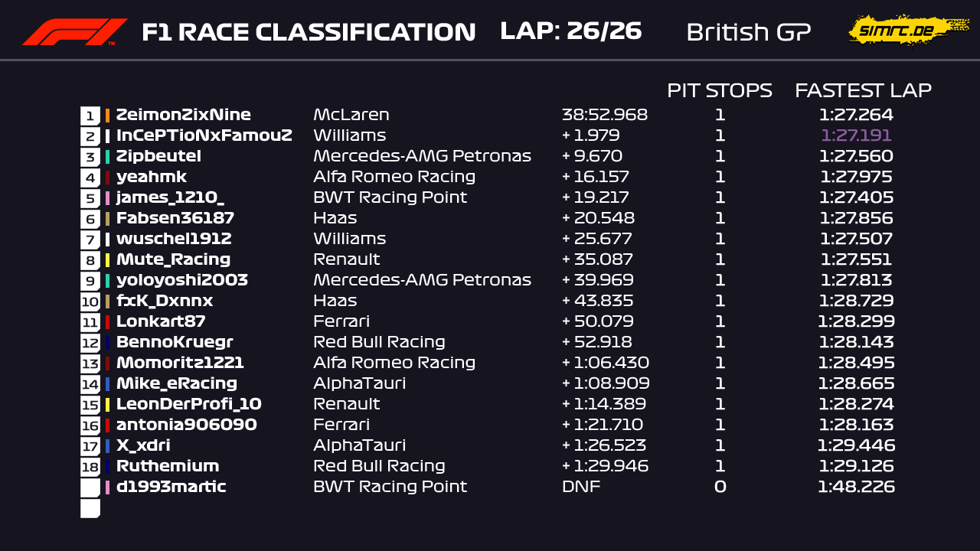
Task: Select the position 18 number badge
Action: 90,467
